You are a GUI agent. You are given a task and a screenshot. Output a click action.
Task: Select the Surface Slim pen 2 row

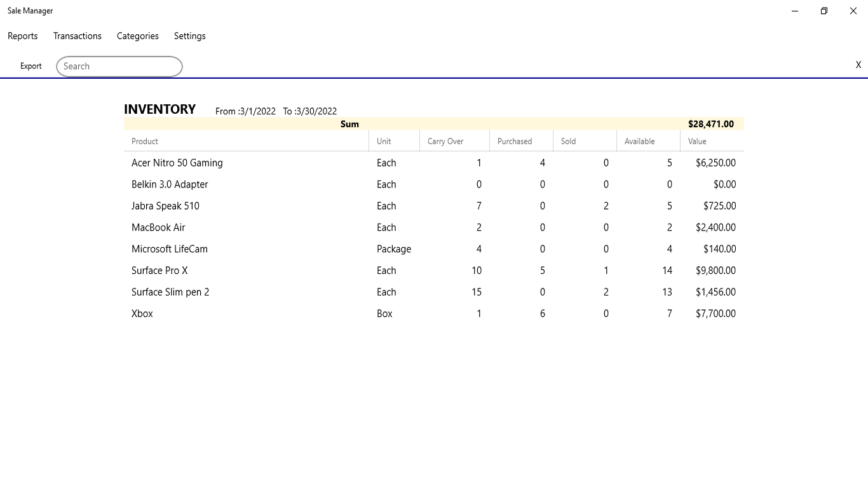pyautogui.click(x=434, y=292)
